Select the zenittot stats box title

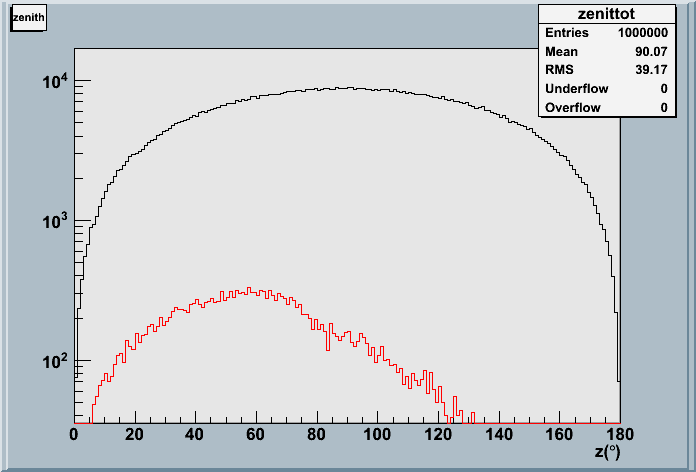[x=606, y=14]
